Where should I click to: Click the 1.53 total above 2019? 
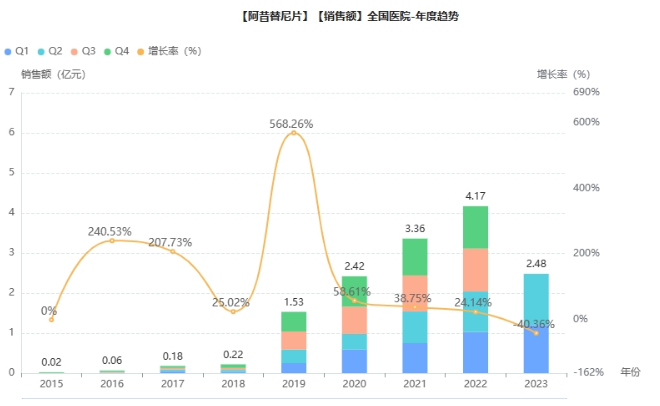click(x=294, y=302)
